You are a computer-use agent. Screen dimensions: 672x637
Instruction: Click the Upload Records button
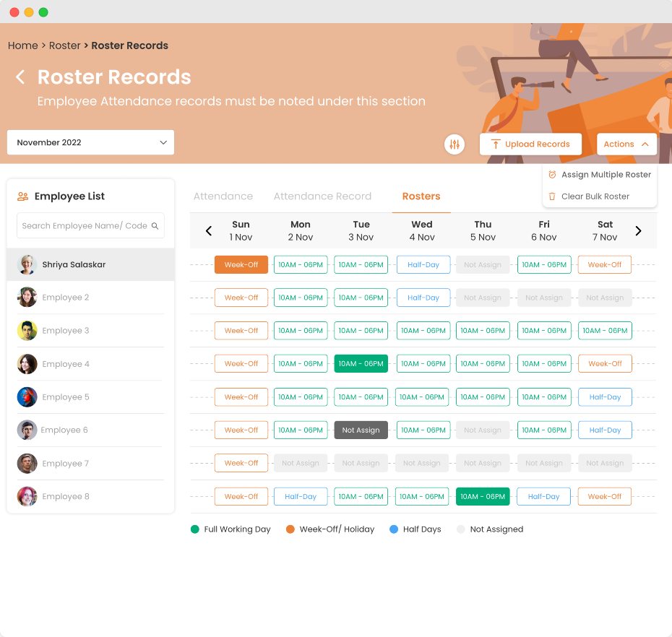pos(530,144)
